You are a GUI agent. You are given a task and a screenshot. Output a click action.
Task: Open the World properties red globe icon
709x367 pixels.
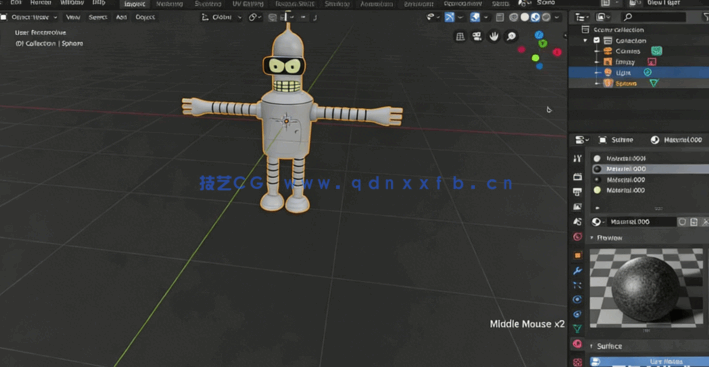[x=577, y=237]
